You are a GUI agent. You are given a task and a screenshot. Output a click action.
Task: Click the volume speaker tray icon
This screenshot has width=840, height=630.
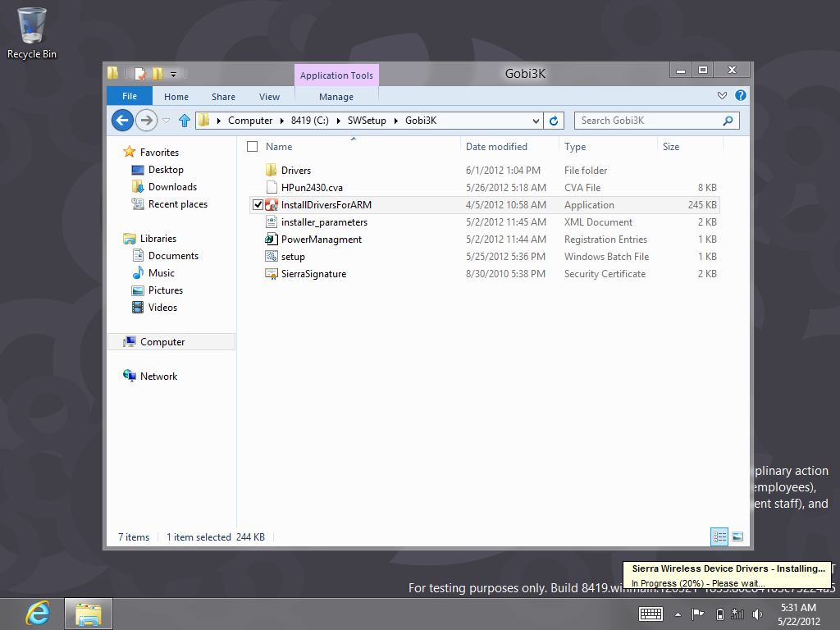coord(756,614)
